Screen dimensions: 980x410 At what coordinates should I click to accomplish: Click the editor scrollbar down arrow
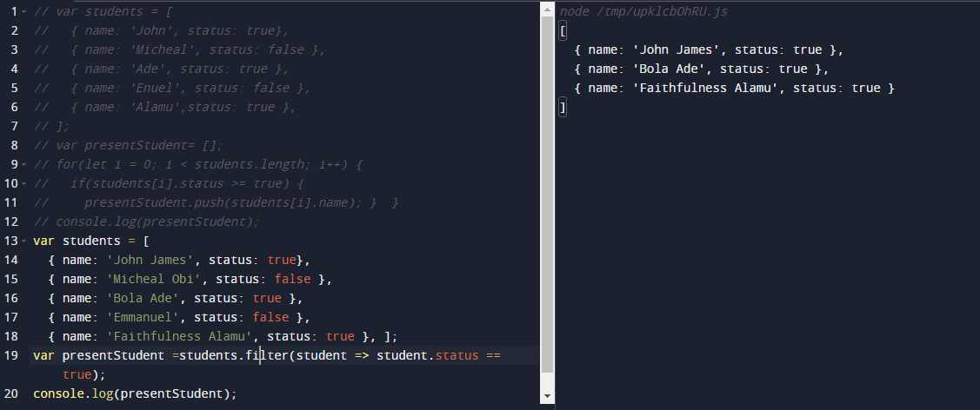[x=548, y=395]
